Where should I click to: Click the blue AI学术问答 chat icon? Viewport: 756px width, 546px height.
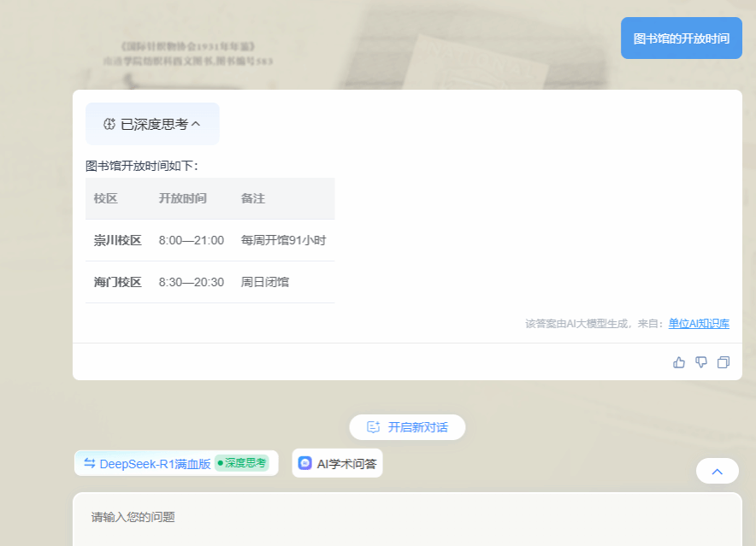305,463
